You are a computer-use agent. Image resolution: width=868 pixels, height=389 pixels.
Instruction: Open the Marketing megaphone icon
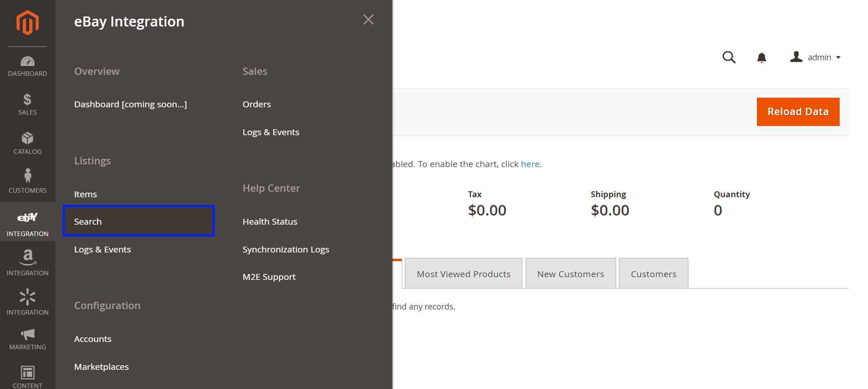[27, 339]
